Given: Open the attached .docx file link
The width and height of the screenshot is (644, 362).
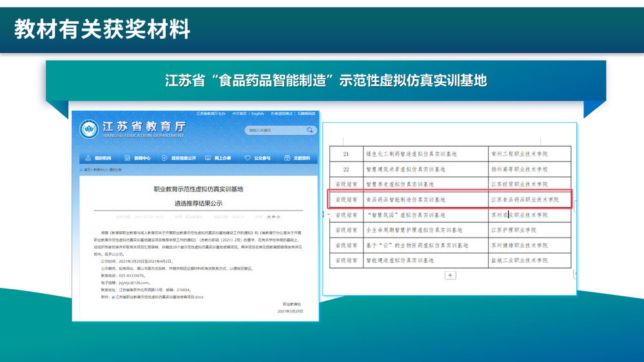Looking at the screenshot, I should (x=159, y=297).
